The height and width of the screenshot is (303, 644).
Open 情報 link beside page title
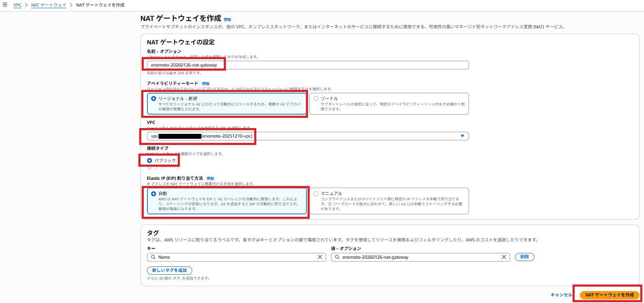pyautogui.click(x=227, y=19)
